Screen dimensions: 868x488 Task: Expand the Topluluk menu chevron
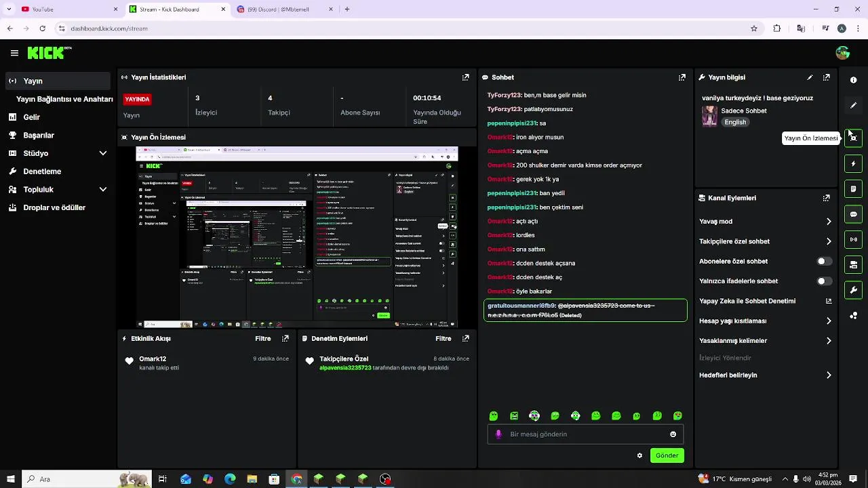[x=103, y=190]
